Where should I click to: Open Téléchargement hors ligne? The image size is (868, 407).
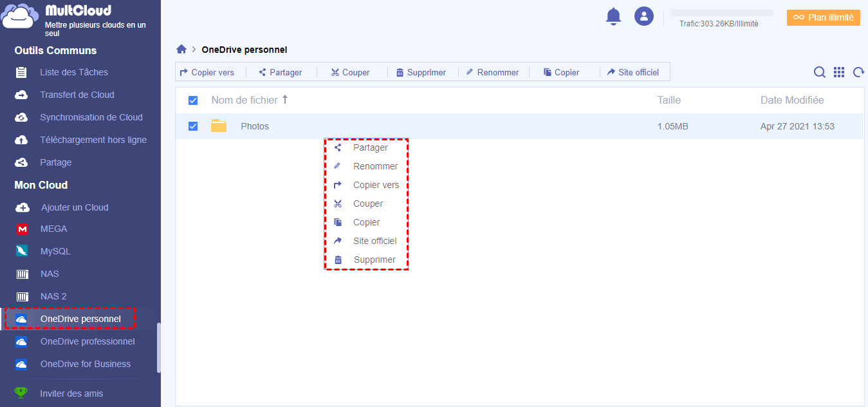click(93, 140)
